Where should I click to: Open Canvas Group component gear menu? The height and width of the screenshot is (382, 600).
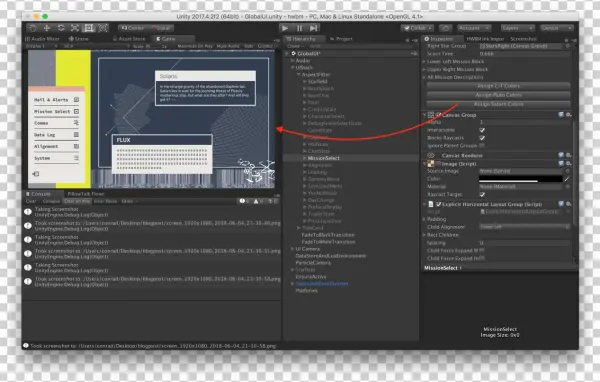pyautogui.click(x=569, y=114)
